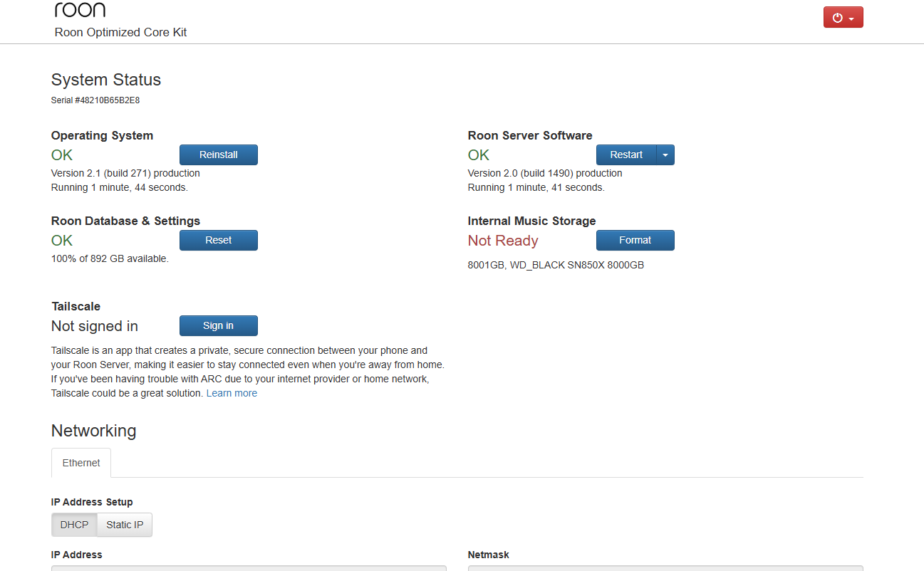Click 'Version 2.1 (build 271) production' text
This screenshot has height=571, width=924.
coord(125,173)
